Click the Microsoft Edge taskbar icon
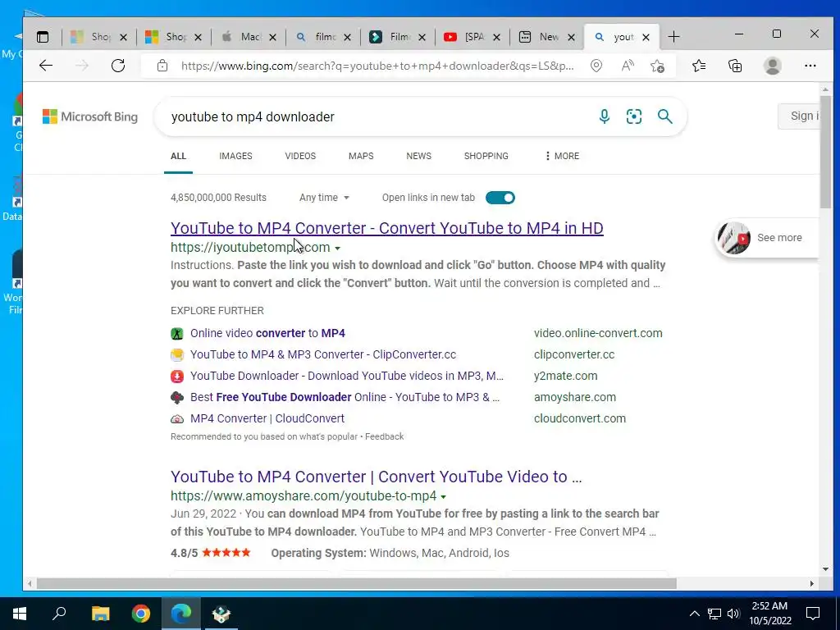 pos(181,614)
